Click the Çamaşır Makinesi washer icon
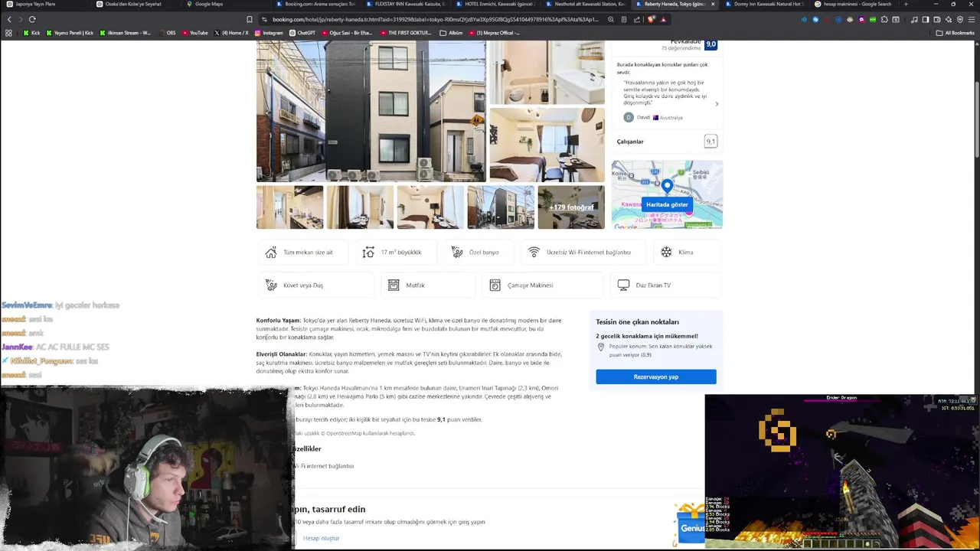 point(495,285)
